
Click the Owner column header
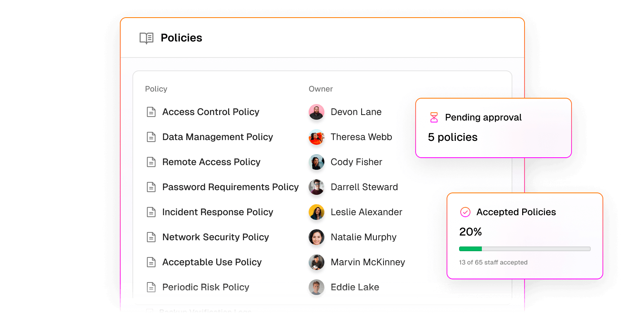coord(321,89)
